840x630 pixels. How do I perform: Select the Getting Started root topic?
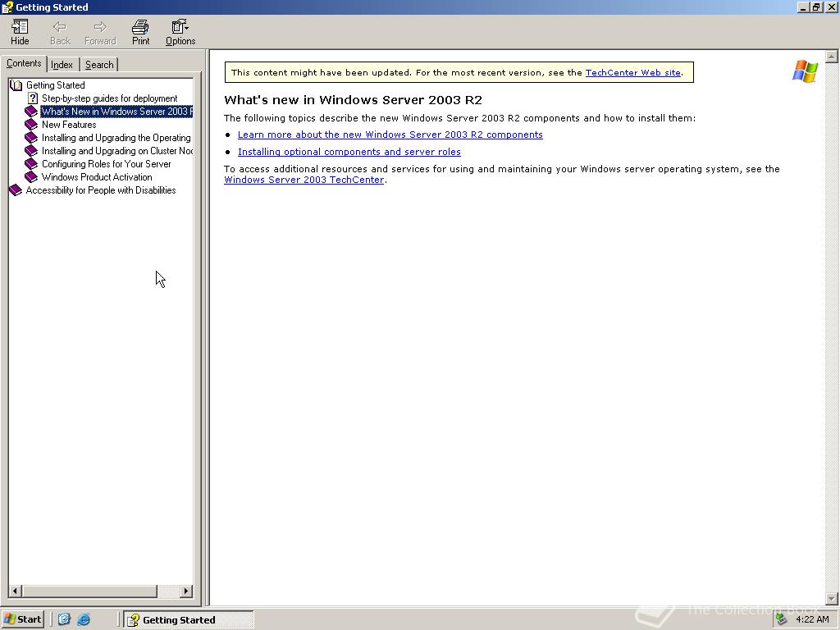click(55, 85)
